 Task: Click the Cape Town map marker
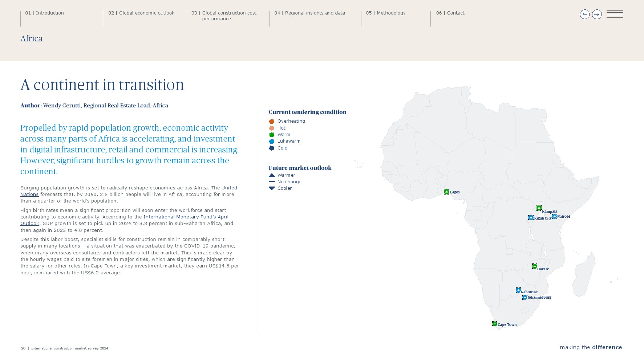point(494,324)
